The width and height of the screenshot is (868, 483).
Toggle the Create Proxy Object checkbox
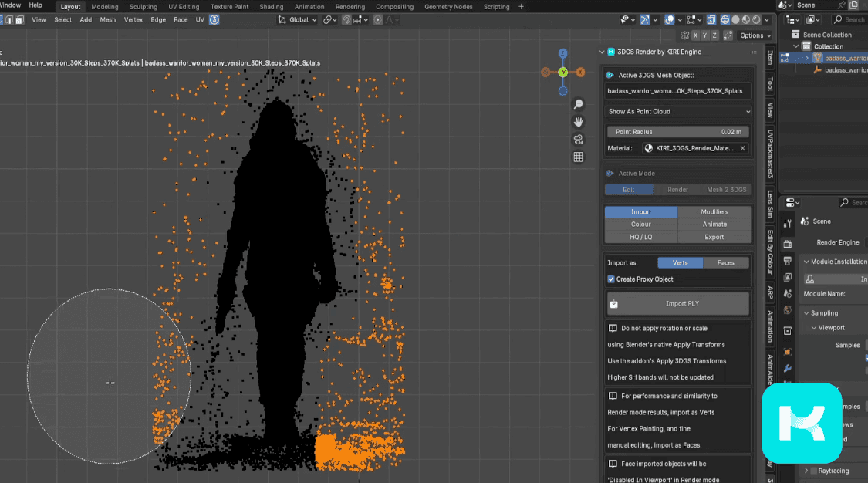611,279
